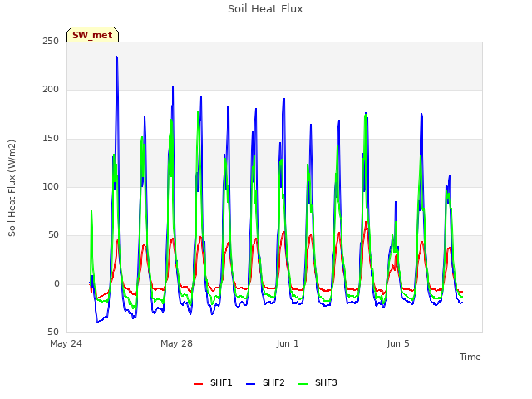Image resolution: width=532 pixels, height=399 pixels.
Task: Click the green SHF3 legend line marker
Action: (303, 384)
